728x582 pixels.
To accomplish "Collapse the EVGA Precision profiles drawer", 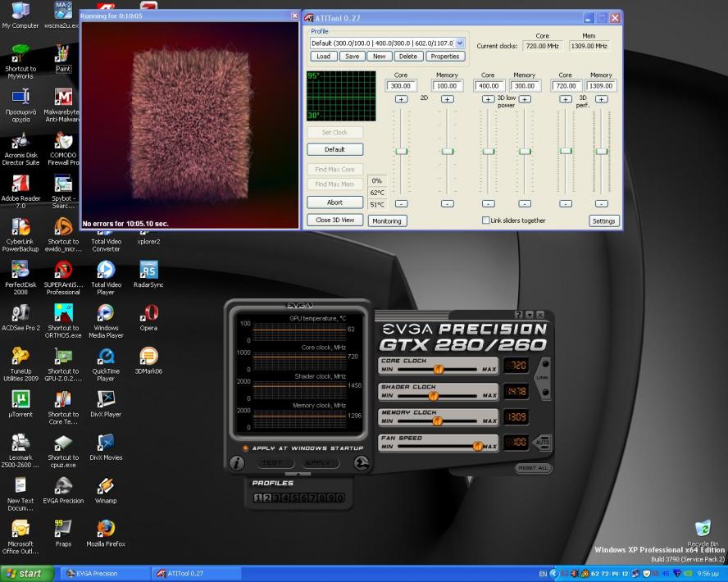I will pos(298,475).
